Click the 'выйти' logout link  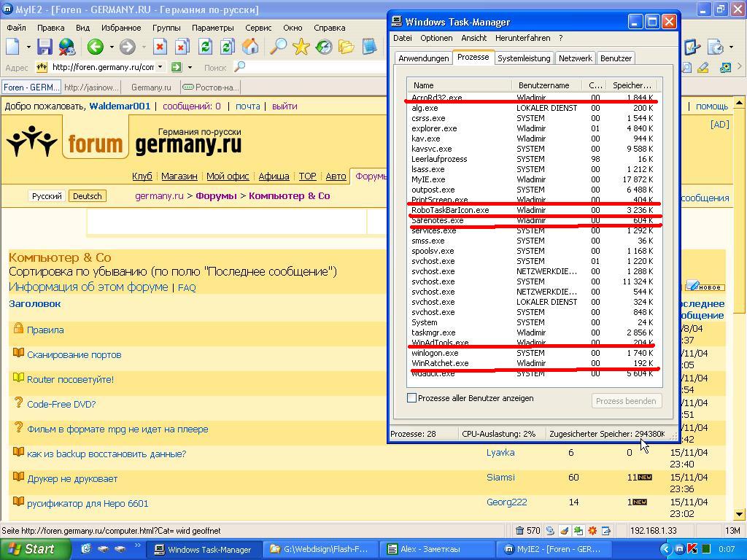(x=285, y=106)
